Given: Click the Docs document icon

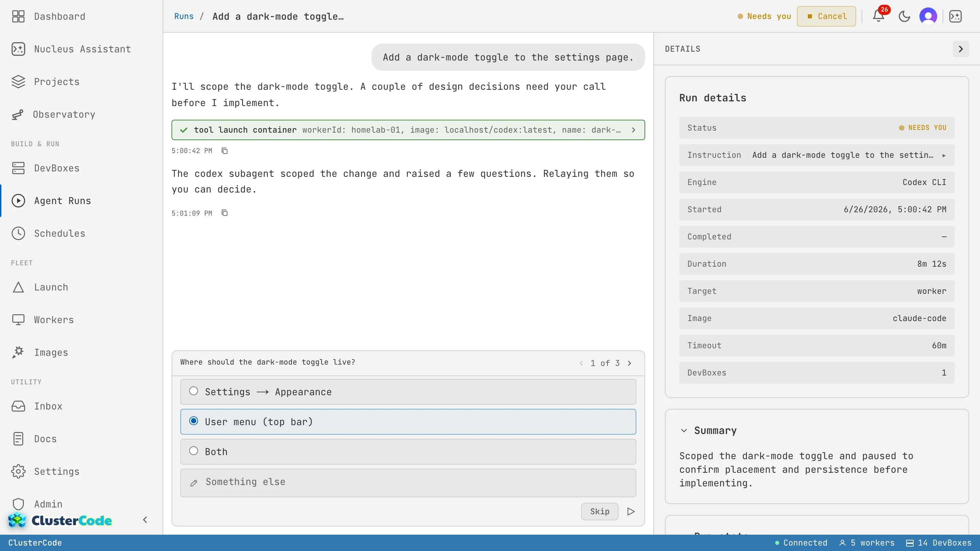Looking at the screenshot, I should click(18, 439).
